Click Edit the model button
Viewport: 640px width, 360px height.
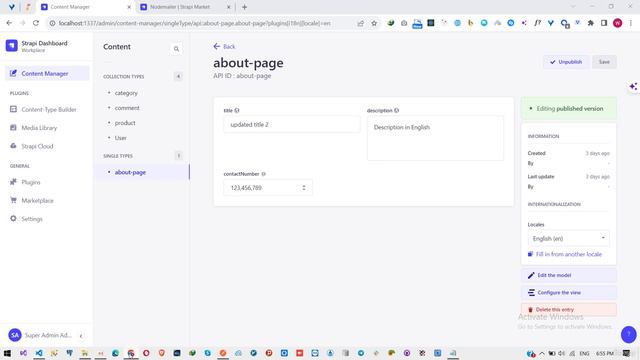click(569, 276)
